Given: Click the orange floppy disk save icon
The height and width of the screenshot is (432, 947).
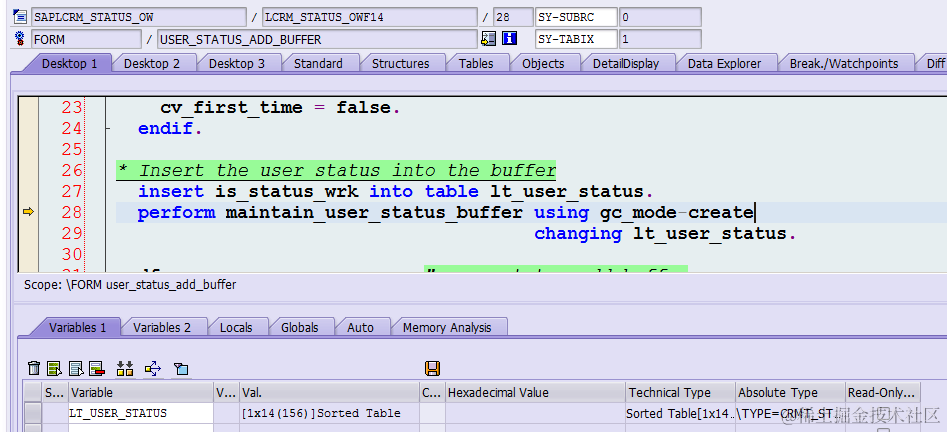Looking at the screenshot, I should pos(432,368).
